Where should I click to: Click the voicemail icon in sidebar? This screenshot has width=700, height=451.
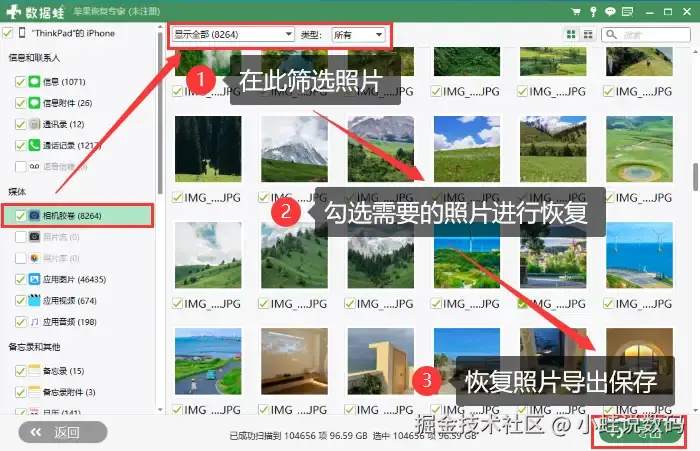tap(34, 167)
